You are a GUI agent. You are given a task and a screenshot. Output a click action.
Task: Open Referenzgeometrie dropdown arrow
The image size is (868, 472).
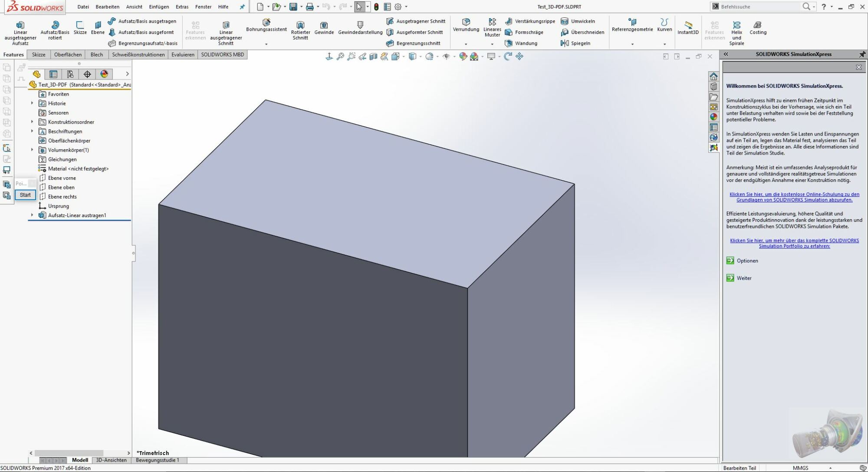tap(632, 44)
